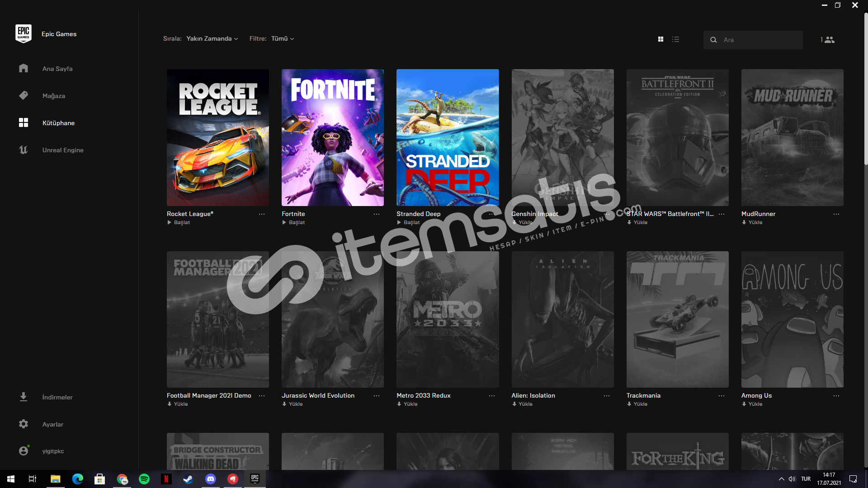Install Among Us via Yükle
868x488 pixels.
[x=752, y=404]
